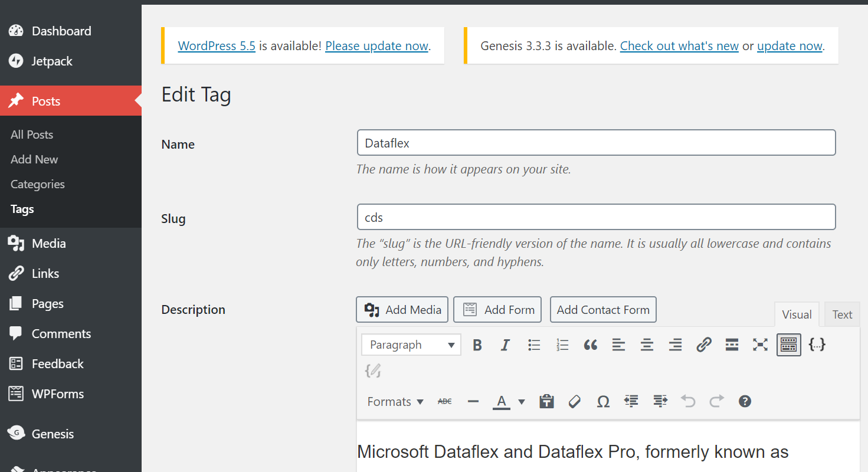This screenshot has width=868, height=472.
Task: Click the curly braces shortcode icon
Action: 817,345
